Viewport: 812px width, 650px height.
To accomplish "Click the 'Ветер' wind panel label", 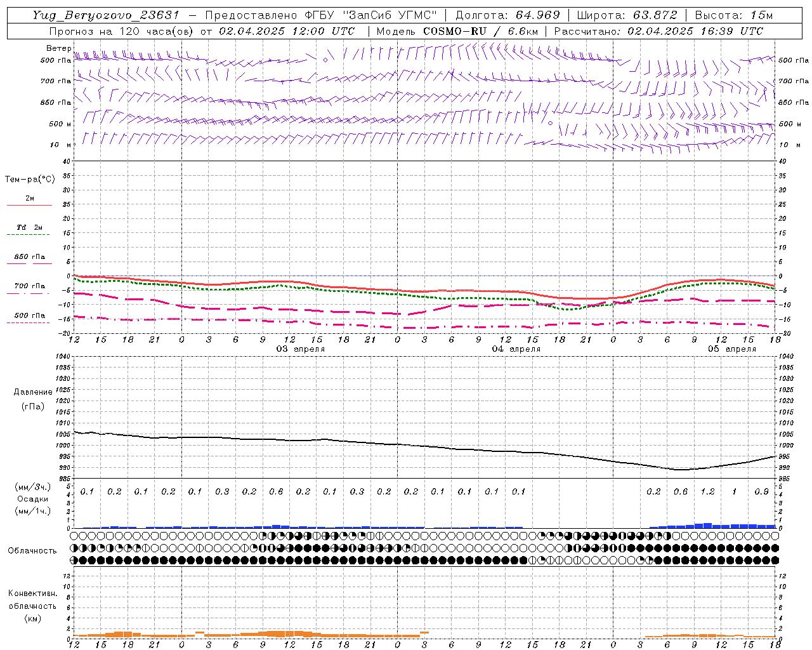I will click(x=58, y=48).
